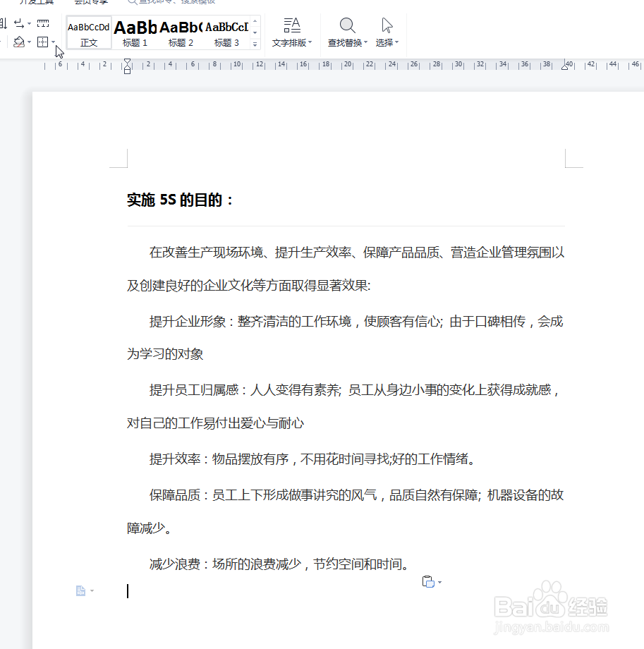Open the paste options dropdown arrow

tap(439, 582)
